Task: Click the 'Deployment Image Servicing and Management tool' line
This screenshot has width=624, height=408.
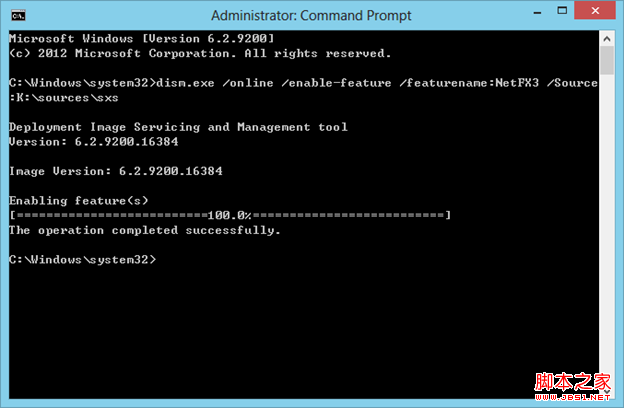Action: pyautogui.click(x=178, y=127)
